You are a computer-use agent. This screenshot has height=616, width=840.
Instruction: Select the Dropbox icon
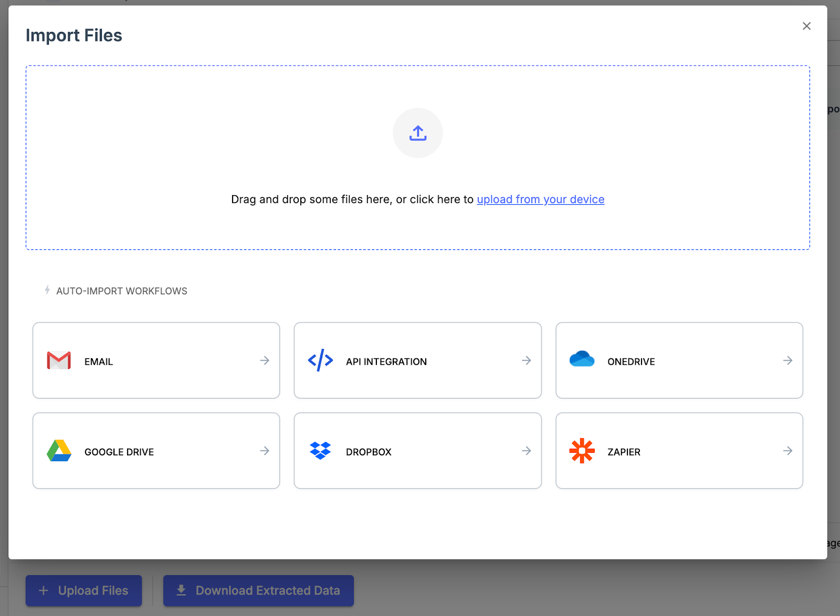(x=320, y=450)
